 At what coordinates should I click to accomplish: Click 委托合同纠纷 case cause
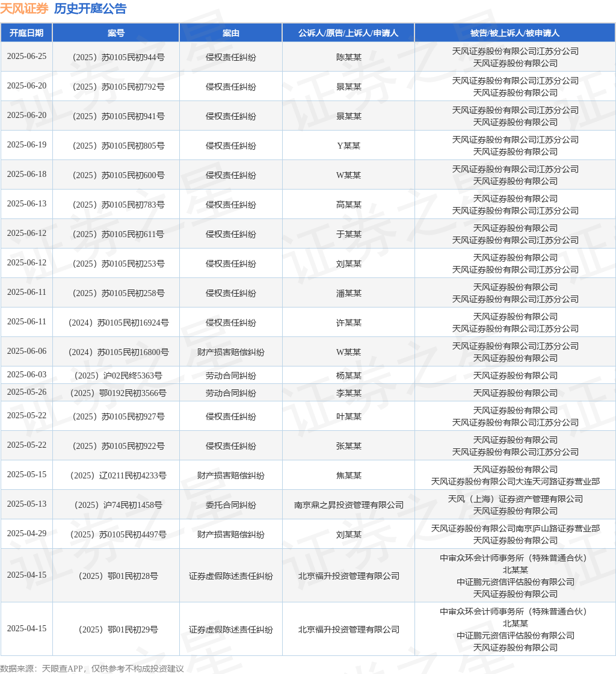point(231,505)
